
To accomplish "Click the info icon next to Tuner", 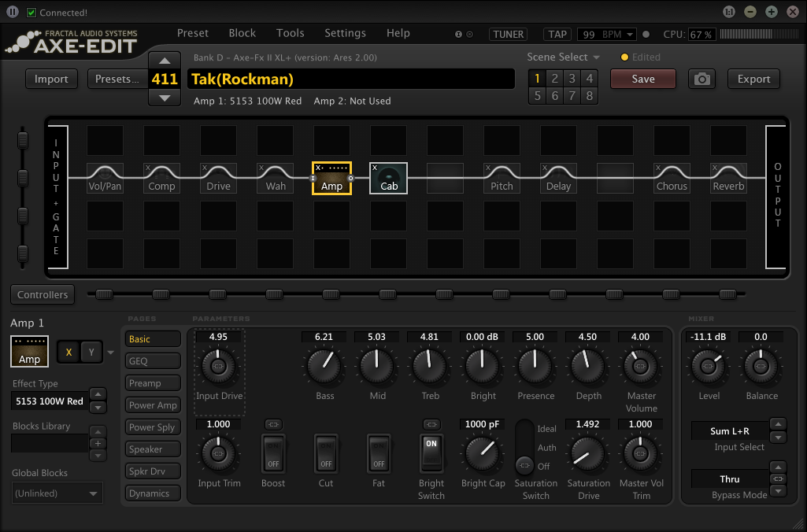I will pyautogui.click(x=458, y=35).
